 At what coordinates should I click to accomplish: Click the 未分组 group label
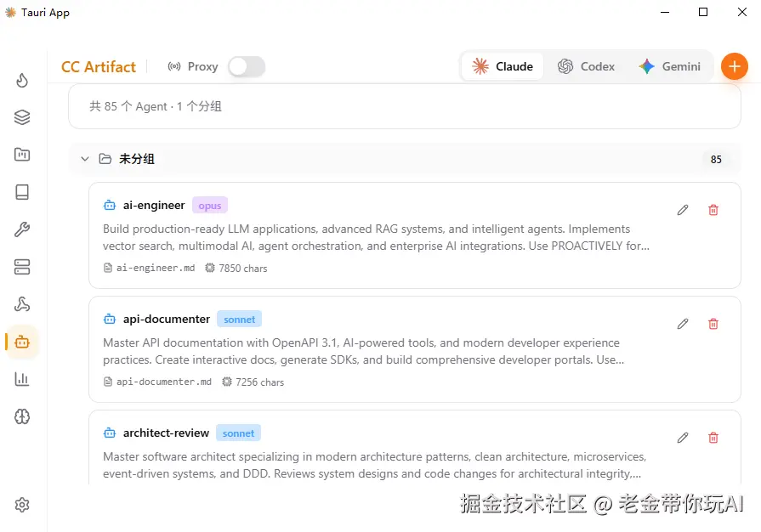tap(137, 159)
